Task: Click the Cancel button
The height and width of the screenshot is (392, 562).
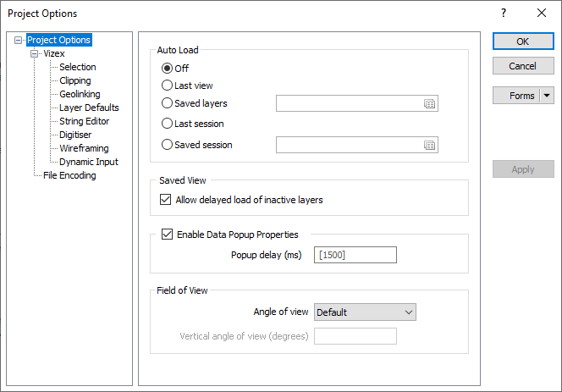Action: 522,66
